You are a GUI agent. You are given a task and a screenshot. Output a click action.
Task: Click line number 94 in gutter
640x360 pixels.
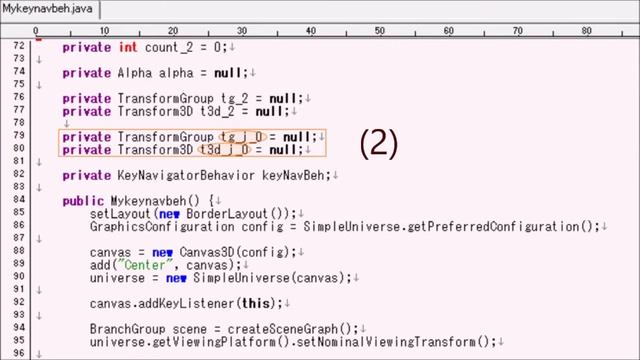pos(19,327)
